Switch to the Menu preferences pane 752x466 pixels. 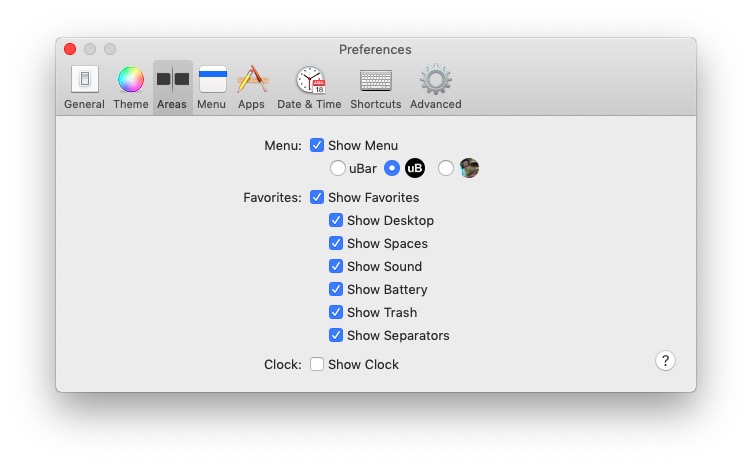point(212,88)
